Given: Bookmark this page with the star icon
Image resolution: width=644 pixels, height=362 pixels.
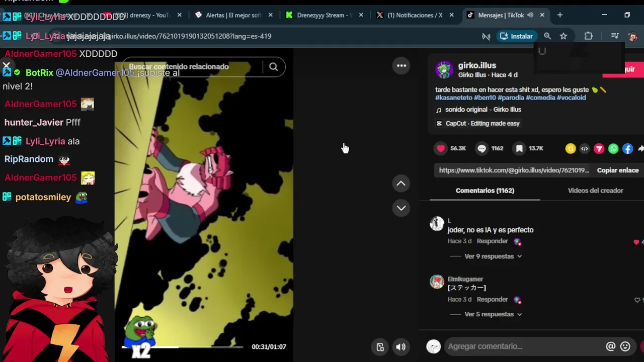Looking at the screenshot, I should (563, 36).
